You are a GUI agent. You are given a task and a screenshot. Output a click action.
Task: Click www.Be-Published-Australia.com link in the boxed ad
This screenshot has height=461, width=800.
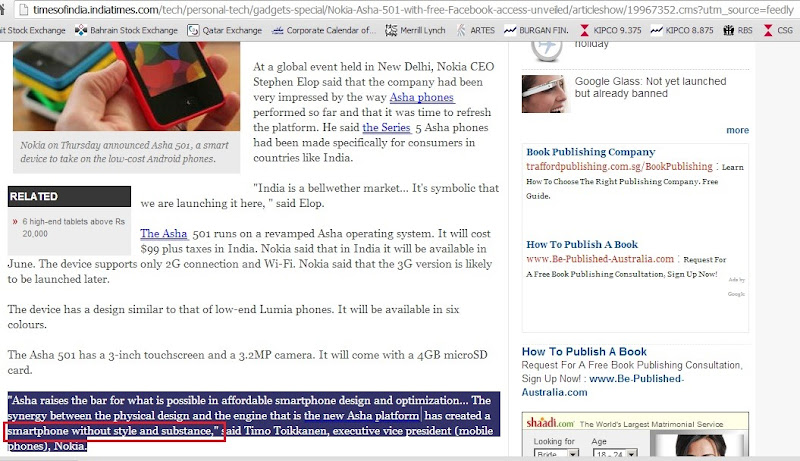[600, 259]
